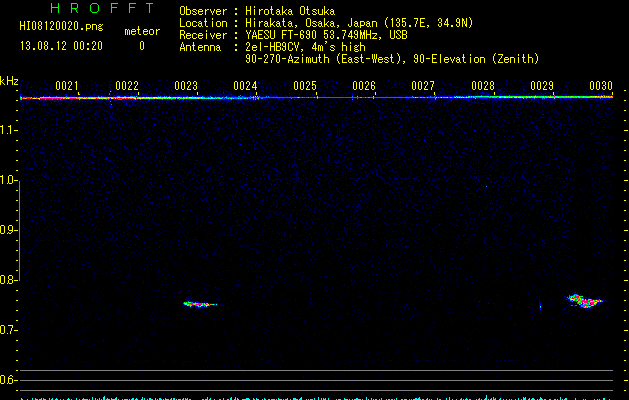Click time marker 0026
629x400 pixels.
tap(364, 86)
